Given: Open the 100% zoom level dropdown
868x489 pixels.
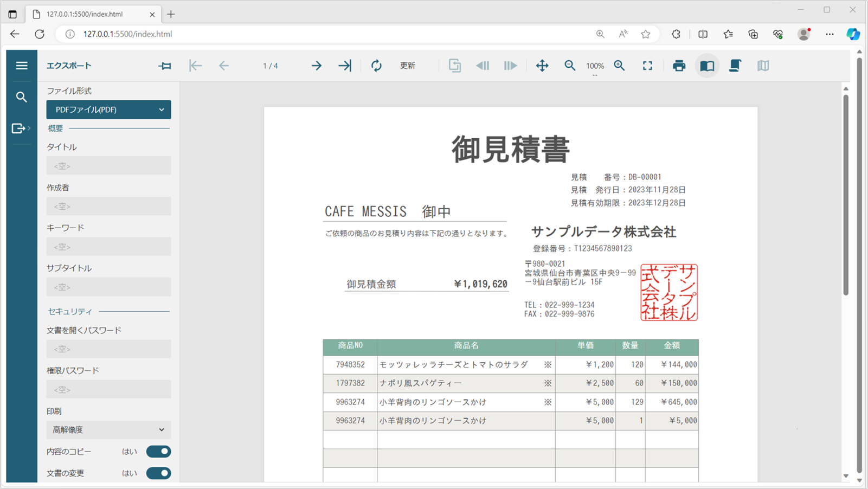Looking at the screenshot, I should [x=595, y=66].
